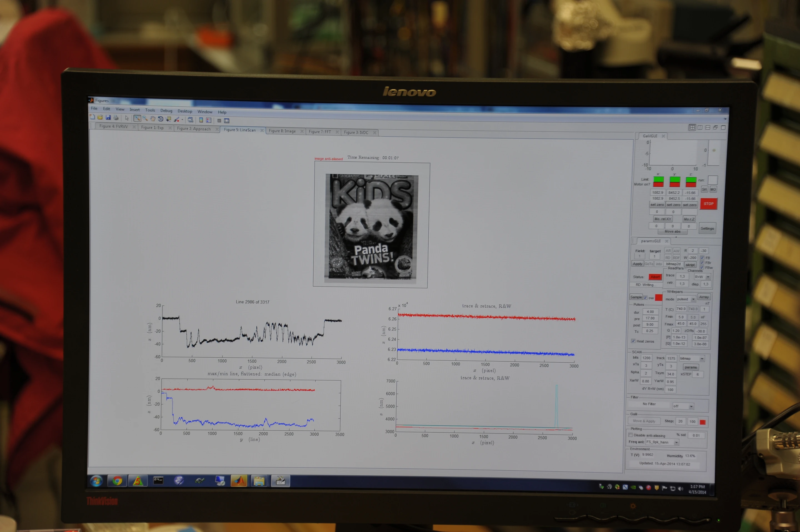Click the Show Plot Tools icon
800x532 pixels.
point(227,121)
